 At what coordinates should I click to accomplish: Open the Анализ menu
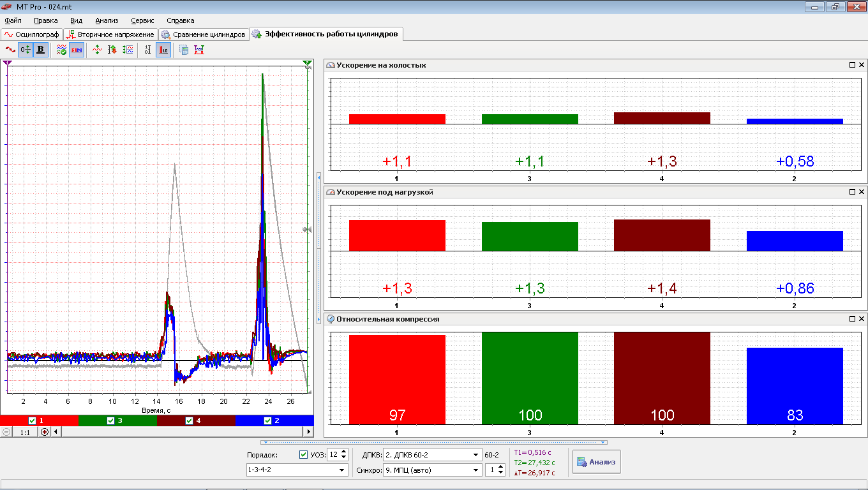(107, 20)
